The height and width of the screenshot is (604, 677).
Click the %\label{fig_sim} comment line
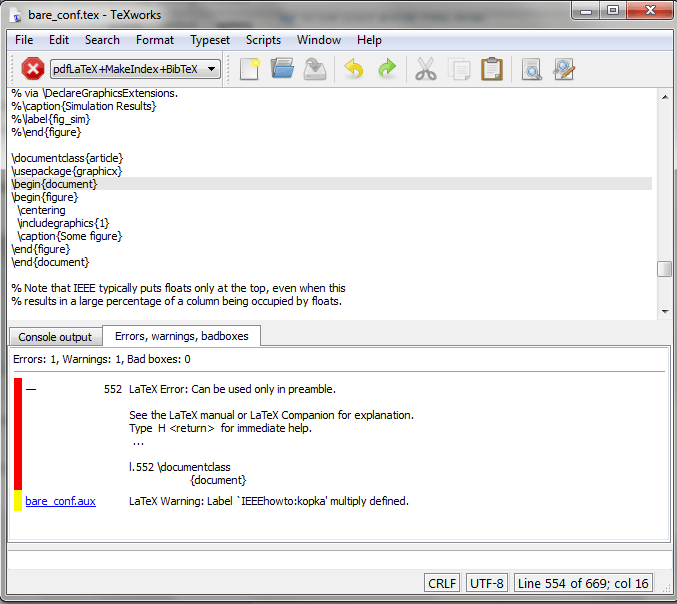coord(51,119)
